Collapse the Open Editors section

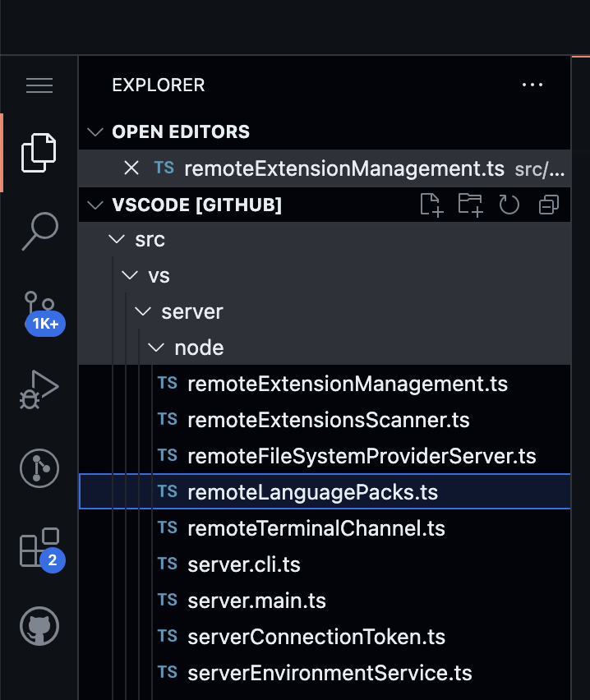coord(95,131)
